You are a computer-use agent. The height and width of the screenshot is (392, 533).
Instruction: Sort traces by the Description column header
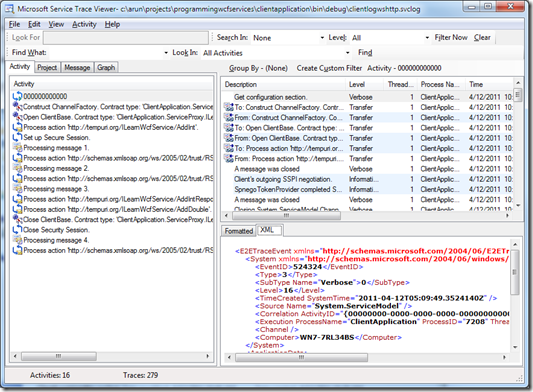click(283, 84)
